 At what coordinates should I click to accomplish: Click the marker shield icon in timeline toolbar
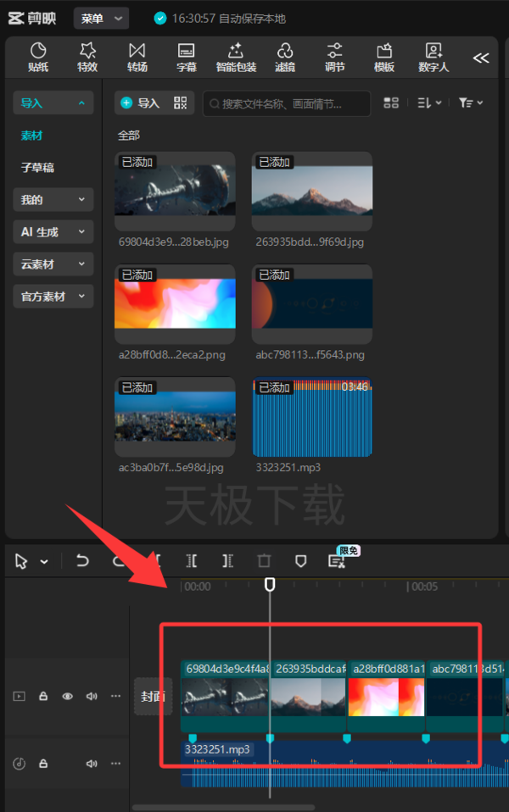click(300, 561)
